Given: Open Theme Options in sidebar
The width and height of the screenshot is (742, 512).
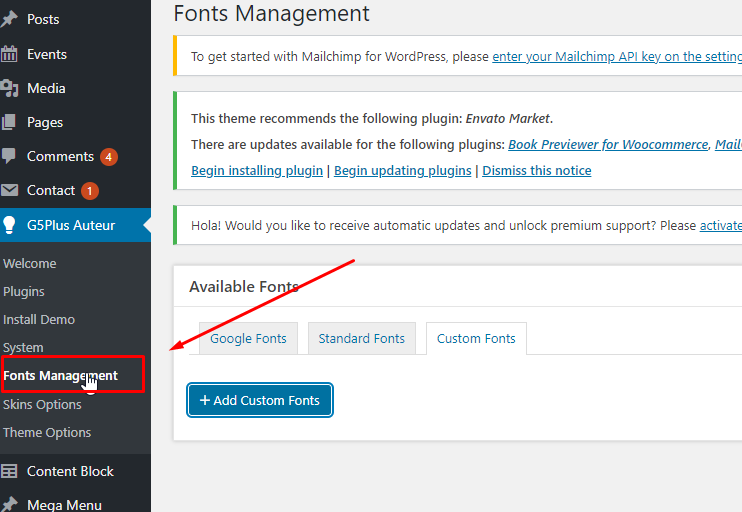Looking at the screenshot, I should click(x=47, y=433).
